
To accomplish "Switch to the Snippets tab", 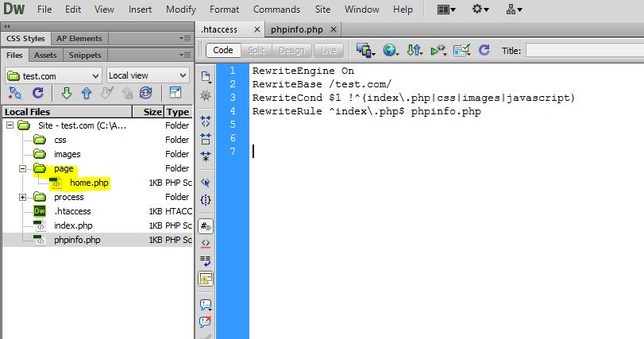I will click(x=85, y=55).
